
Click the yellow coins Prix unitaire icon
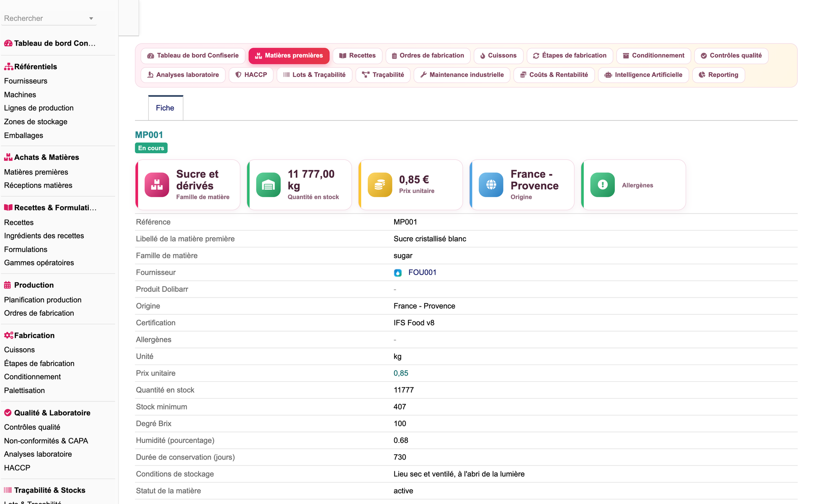(380, 185)
